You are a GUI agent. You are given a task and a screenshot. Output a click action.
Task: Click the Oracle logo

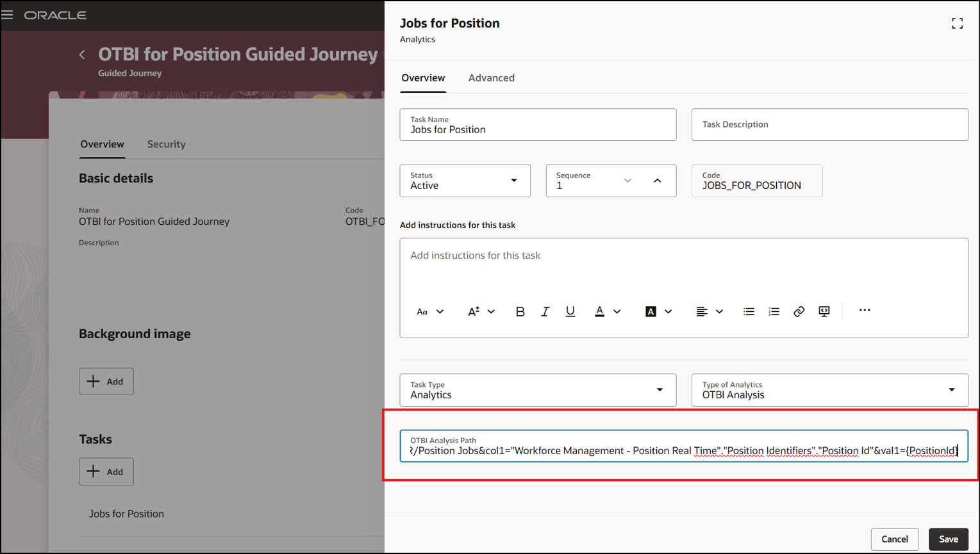click(55, 15)
